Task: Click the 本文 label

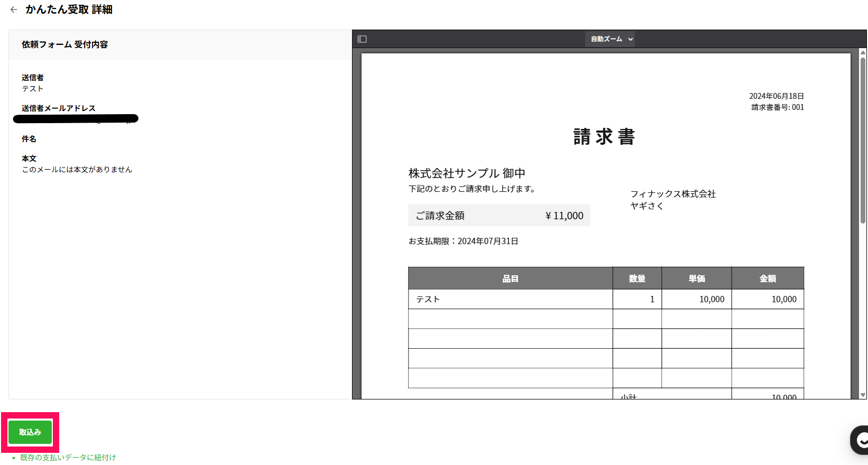Action: [29, 159]
